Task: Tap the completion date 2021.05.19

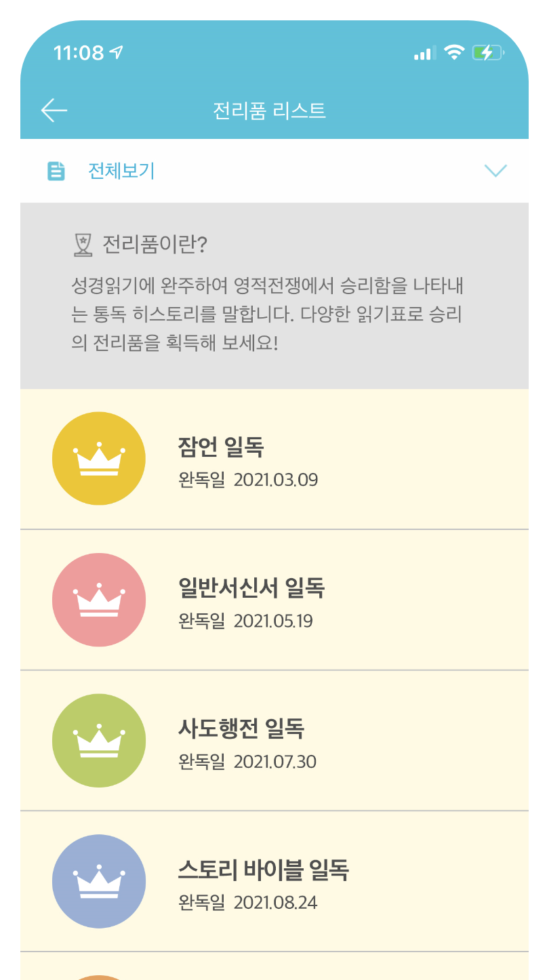Action: pos(273,621)
